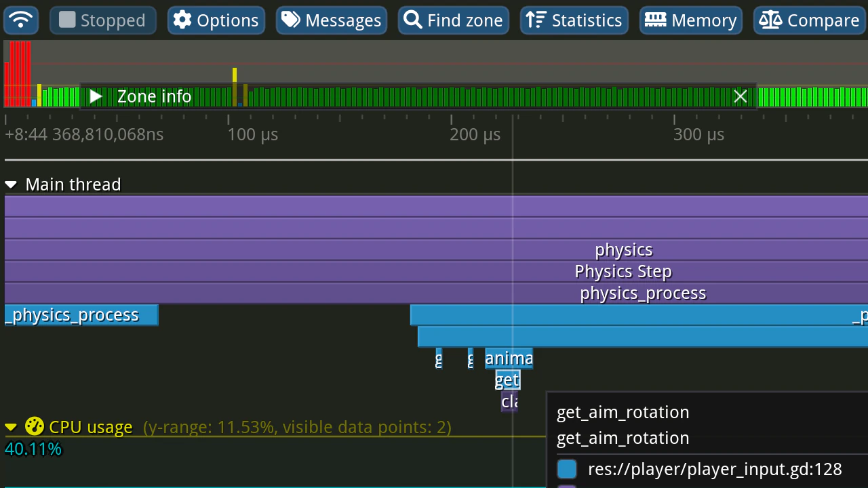Click the CPU usage gauge icon

(x=34, y=426)
